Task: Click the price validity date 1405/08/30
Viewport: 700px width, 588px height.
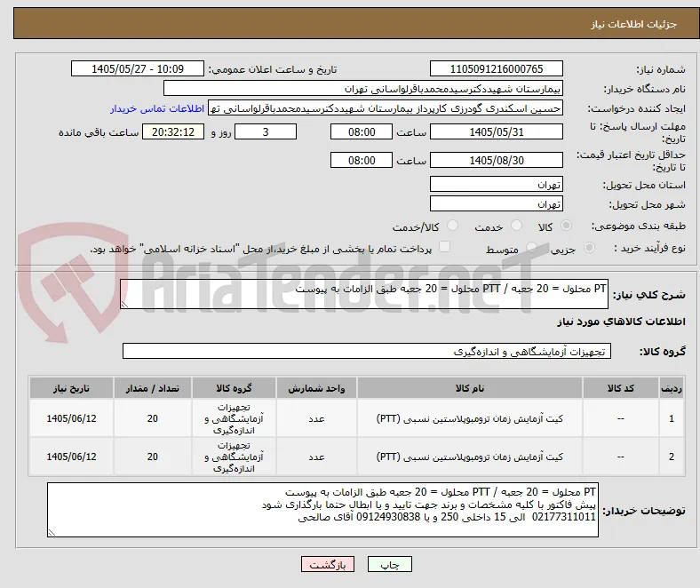Action: (496, 160)
